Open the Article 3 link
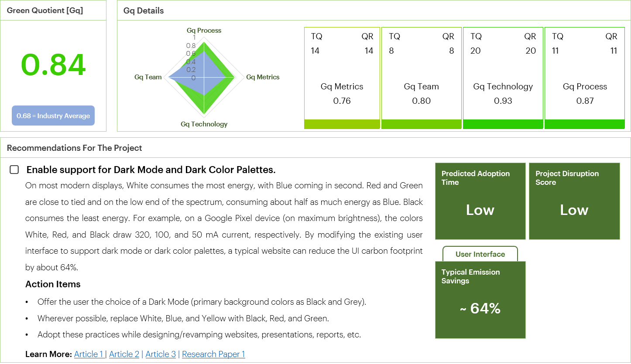Image resolution: width=631 pixels, height=364 pixels. click(161, 354)
